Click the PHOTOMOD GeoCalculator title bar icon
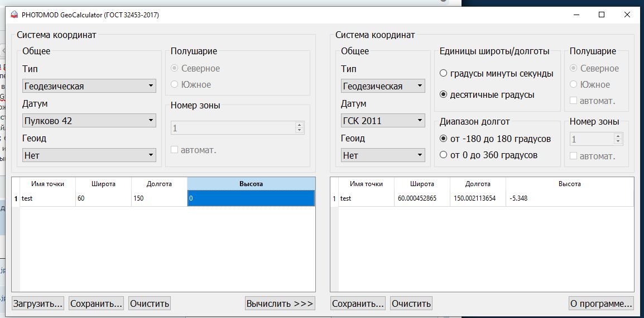The height and width of the screenshot is (318, 644). (x=14, y=15)
